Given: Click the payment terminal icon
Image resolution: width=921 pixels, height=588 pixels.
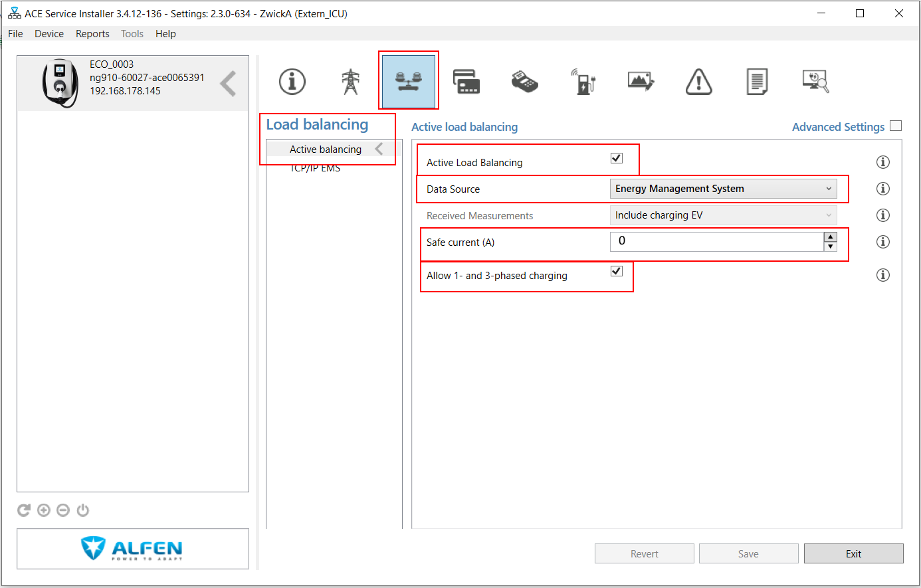Looking at the screenshot, I should (524, 82).
